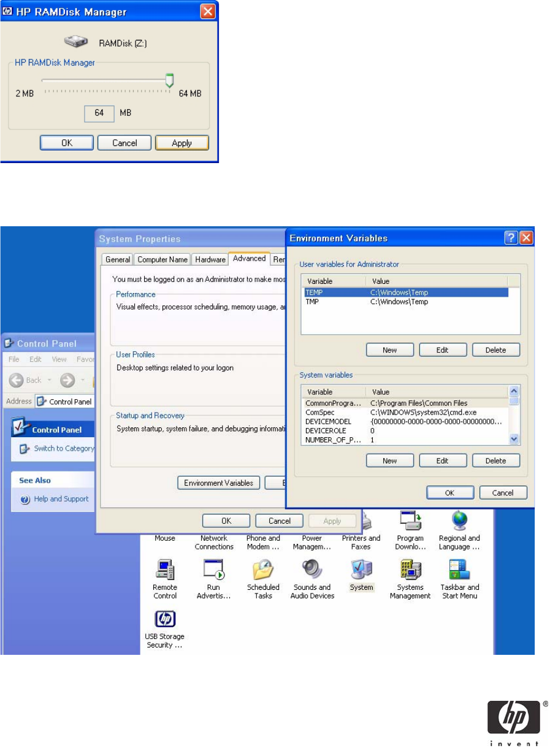Click the Back button dropdown arrow
550x756 pixels.
pyautogui.click(x=49, y=380)
